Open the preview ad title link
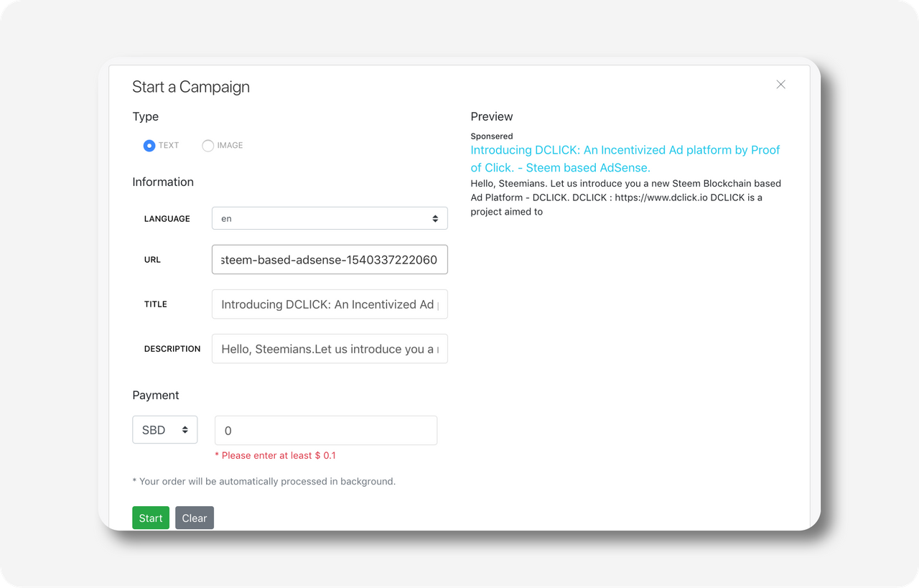919x588 pixels. coord(625,159)
